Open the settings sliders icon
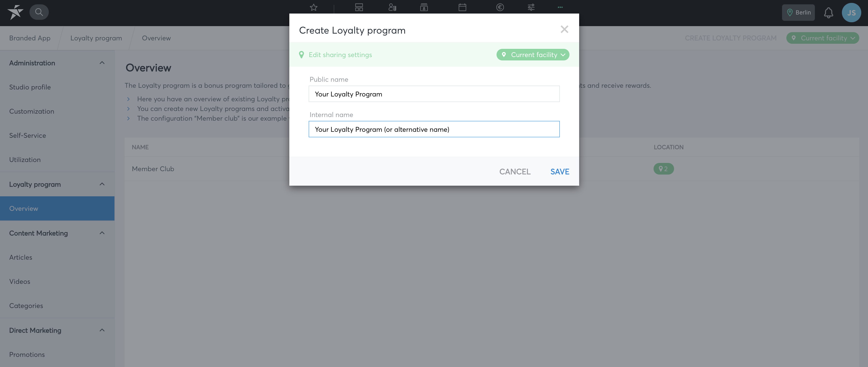868x367 pixels. click(x=531, y=7)
